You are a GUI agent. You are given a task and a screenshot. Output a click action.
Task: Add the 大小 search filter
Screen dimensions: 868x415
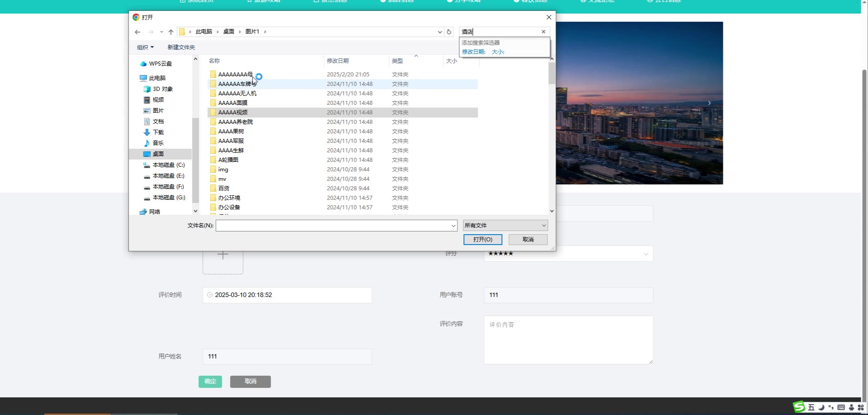(x=498, y=52)
